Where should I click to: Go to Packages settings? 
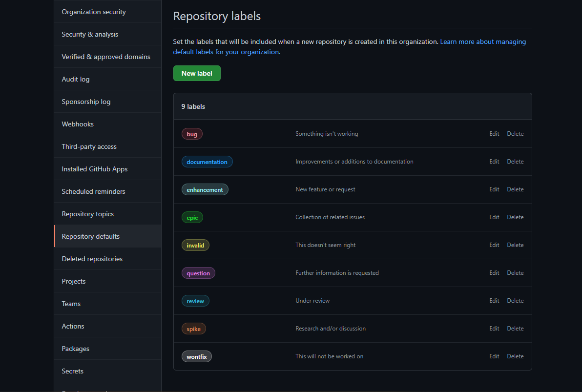[107, 349]
